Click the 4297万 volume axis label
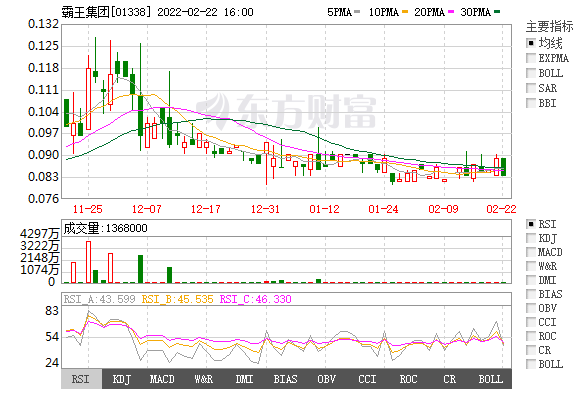The height and width of the screenshot is (402, 581). tap(40, 233)
